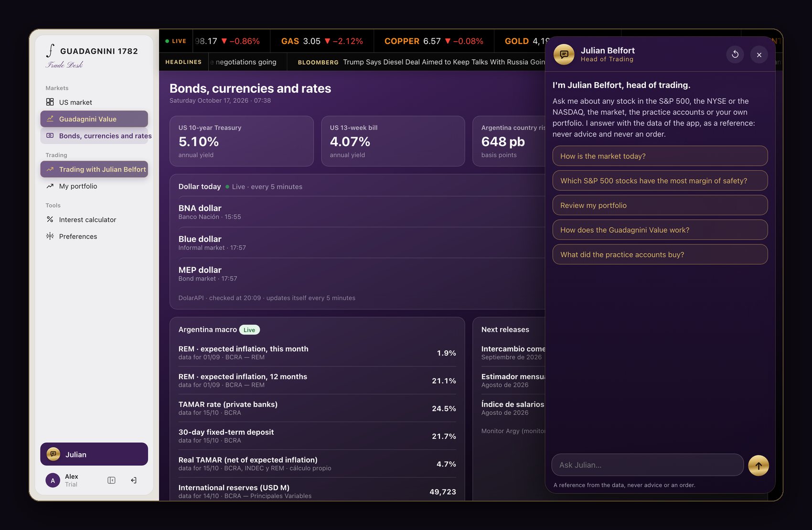Screen dimensions: 812x530
Task: Click the US market grid icon
Action: click(x=50, y=102)
